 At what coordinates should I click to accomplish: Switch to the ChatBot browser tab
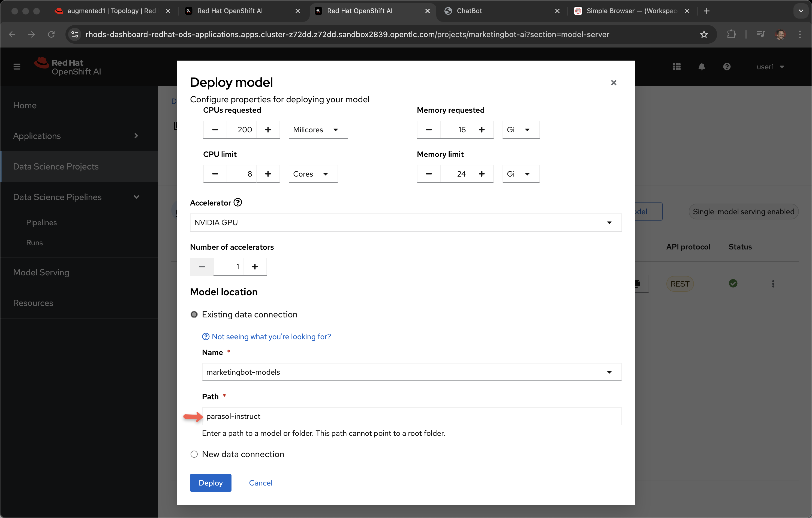pyautogui.click(x=469, y=11)
